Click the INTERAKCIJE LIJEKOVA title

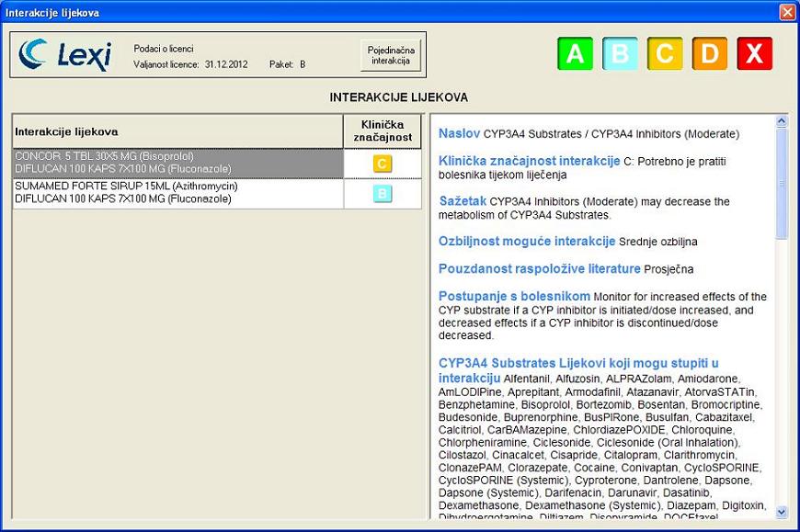pyautogui.click(x=398, y=97)
